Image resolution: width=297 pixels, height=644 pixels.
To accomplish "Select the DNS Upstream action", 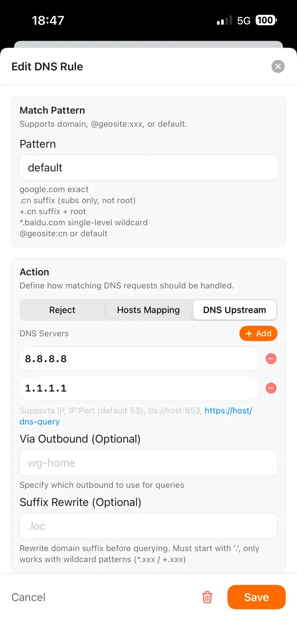I will [x=235, y=310].
